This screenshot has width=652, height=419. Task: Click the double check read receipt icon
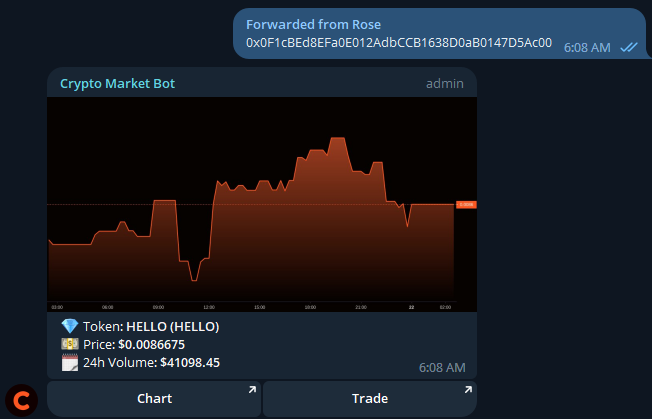point(629,47)
